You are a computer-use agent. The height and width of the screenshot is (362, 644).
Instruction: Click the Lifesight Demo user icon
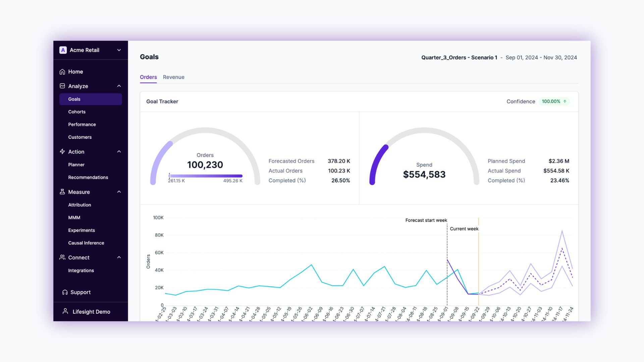(65, 311)
